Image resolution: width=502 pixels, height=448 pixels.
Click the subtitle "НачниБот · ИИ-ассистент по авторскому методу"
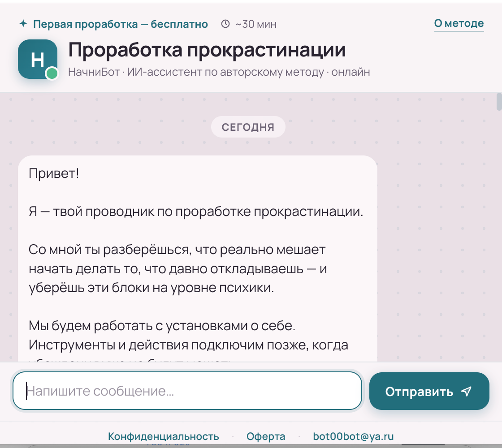[x=196, y=72]
